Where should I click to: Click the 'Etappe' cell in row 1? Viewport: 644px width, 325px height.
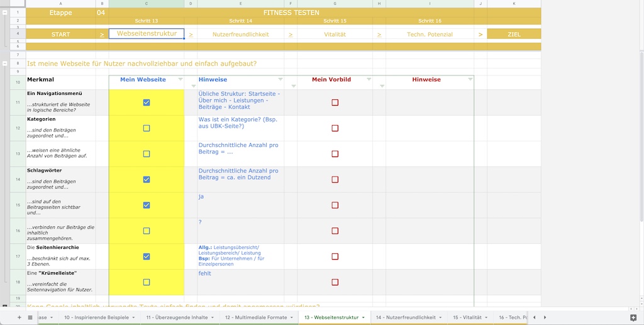(x=61, y=13)
